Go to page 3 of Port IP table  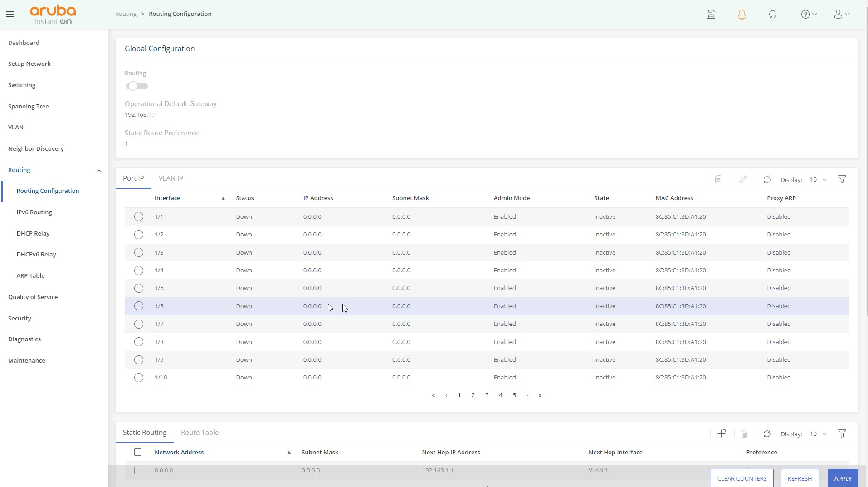click(x=487, y=395)
